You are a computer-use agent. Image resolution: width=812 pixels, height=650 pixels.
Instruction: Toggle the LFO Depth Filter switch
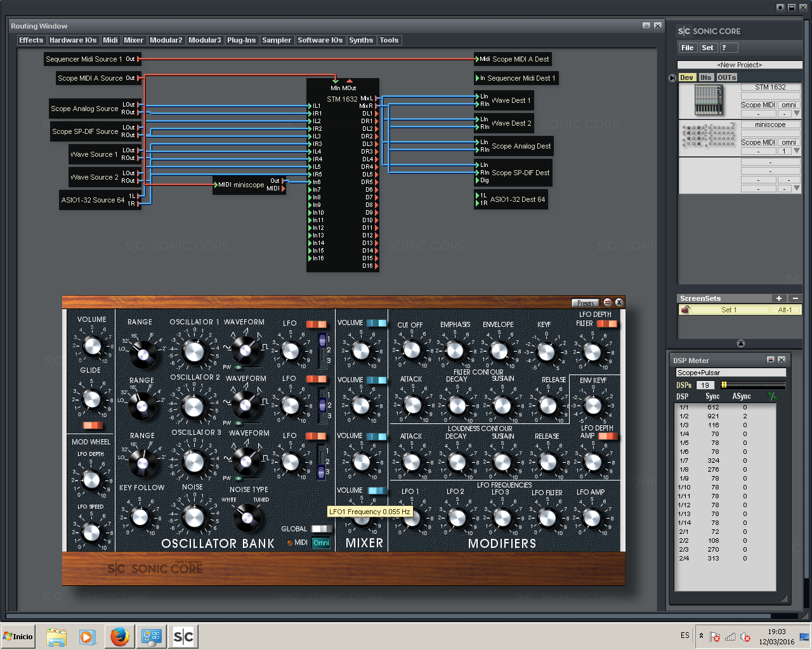coord(607,324)
